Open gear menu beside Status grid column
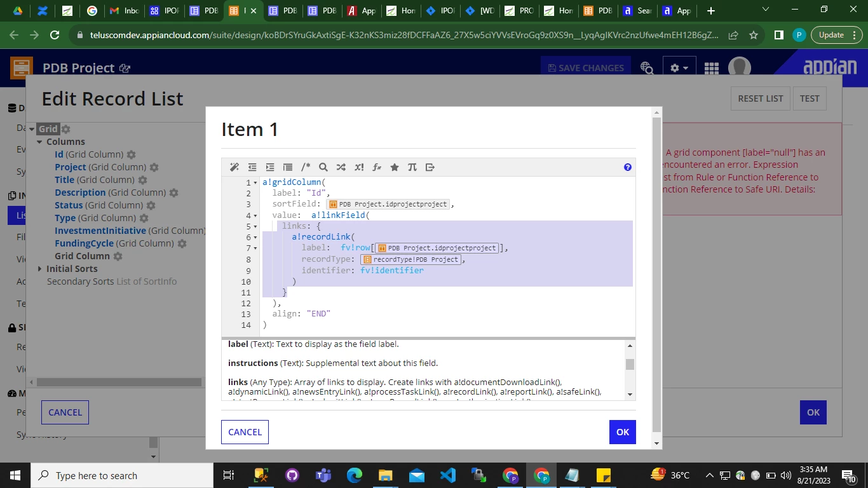Viewport: 868px width, 488px height. click(x=151, y=205)
